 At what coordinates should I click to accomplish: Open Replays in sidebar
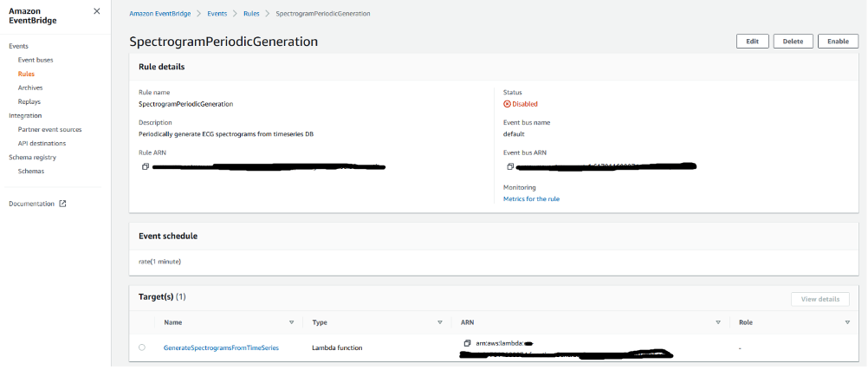(x=29, y=102)
